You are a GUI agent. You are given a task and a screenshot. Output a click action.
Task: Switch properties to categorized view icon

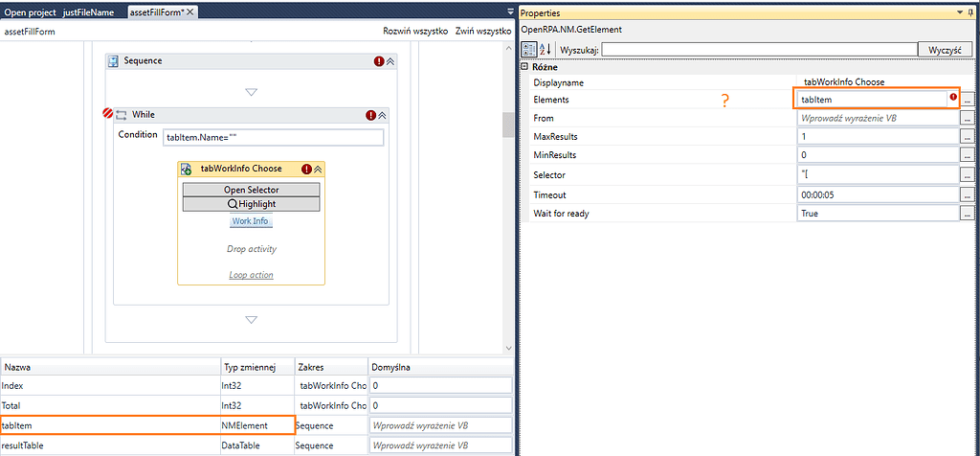click(528, 49)
